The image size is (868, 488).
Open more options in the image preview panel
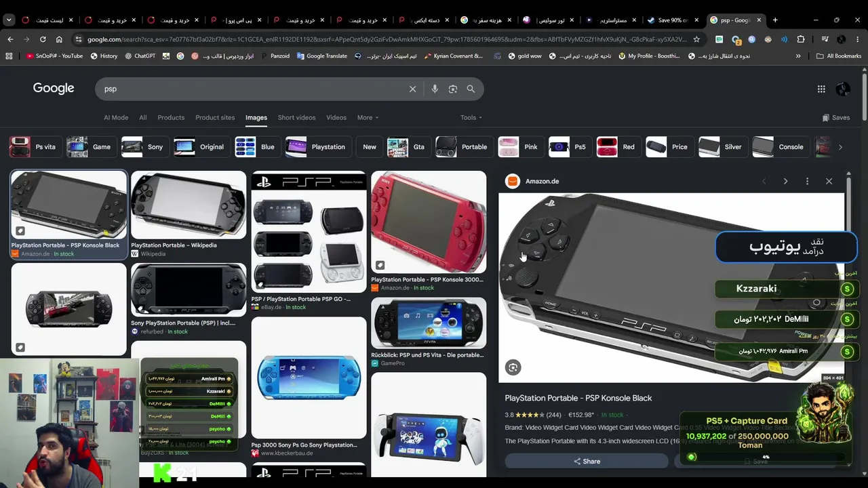coord(807,181)
